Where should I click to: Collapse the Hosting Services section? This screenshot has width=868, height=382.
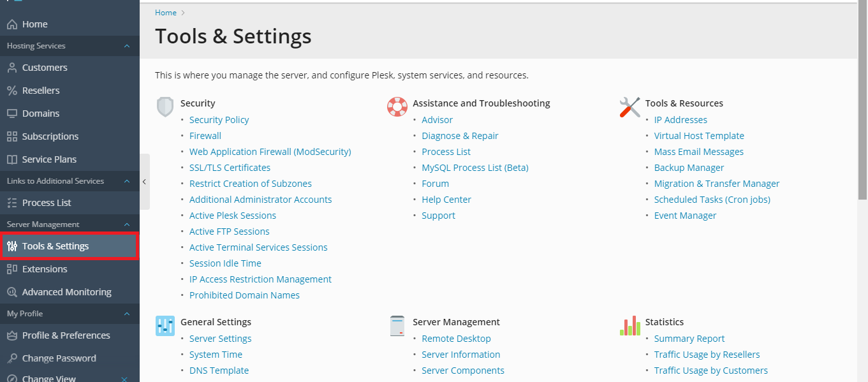pos(126,46)
